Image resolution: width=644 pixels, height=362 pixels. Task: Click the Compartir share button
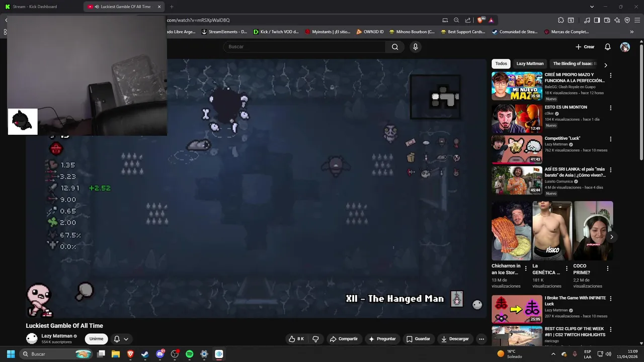click(x=344, y=339)
